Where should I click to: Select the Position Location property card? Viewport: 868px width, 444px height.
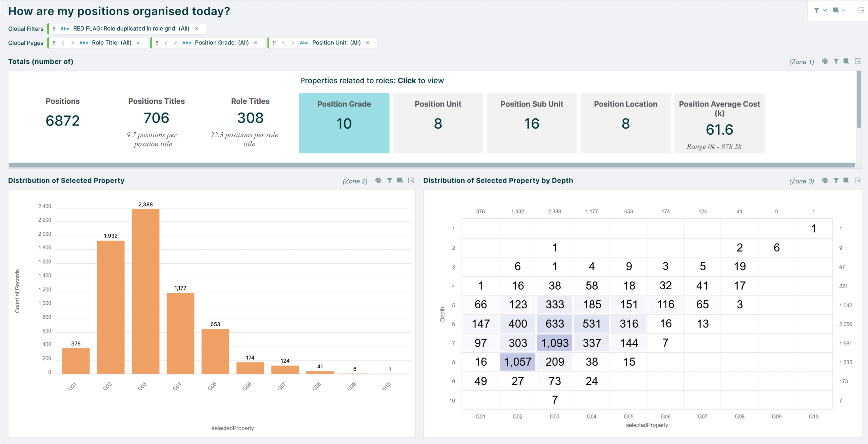pyautogui.click(x=626, y=123)
